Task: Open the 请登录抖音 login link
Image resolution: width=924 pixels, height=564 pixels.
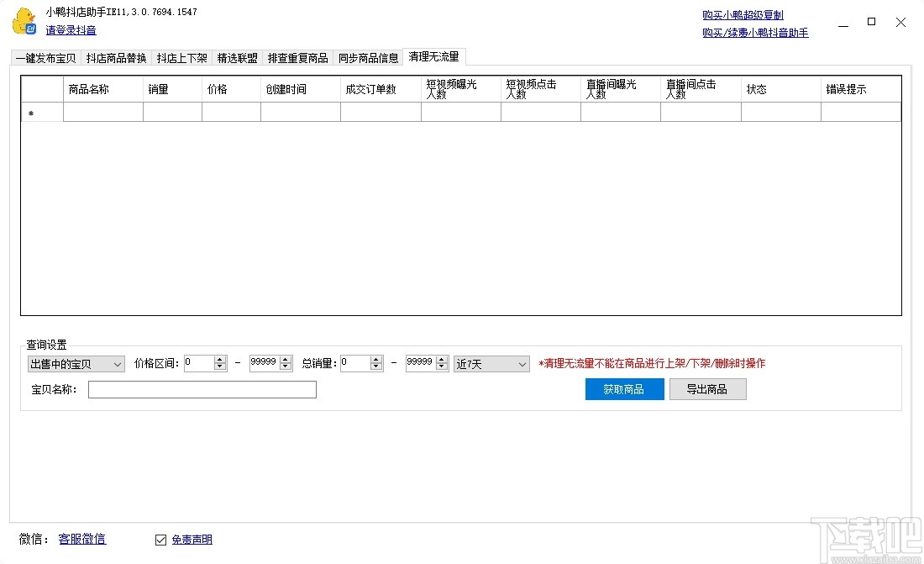Action: (x=71, y=30)
